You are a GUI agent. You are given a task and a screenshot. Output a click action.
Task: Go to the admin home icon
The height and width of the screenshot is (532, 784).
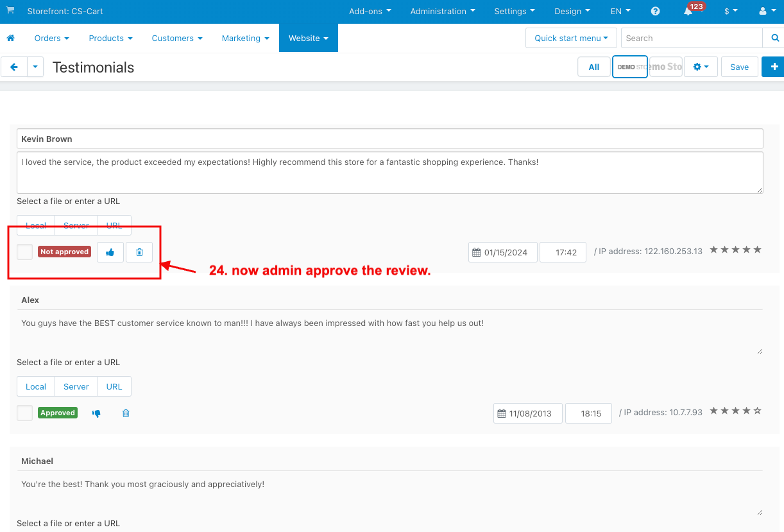point(10,38)
